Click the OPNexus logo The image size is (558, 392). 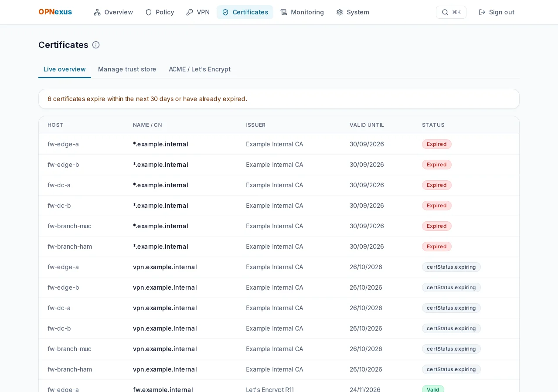[x=55, y=12]
